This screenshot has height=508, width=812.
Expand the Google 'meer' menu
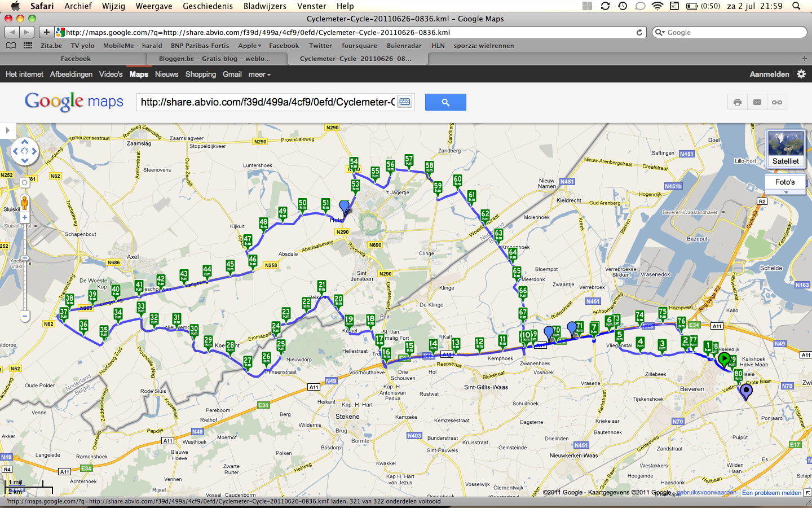click(x=259, y=74)
